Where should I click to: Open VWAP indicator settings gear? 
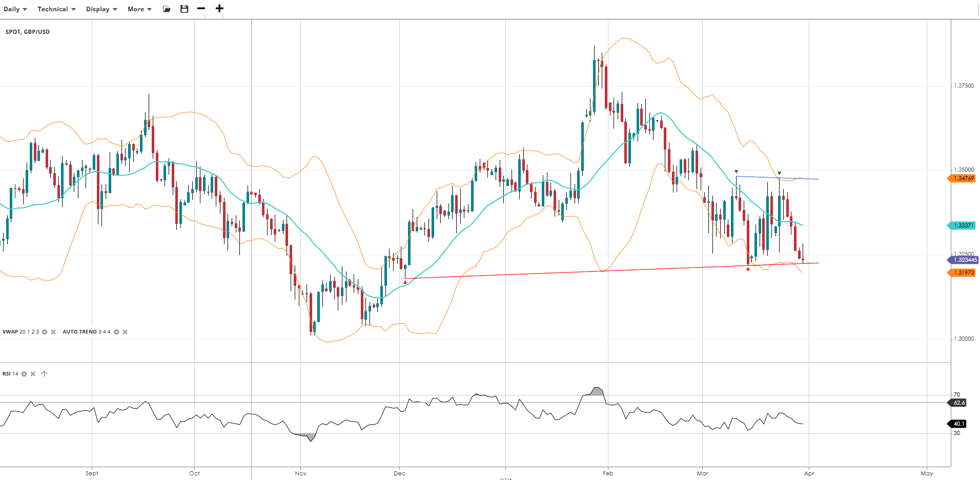[45, 332]
